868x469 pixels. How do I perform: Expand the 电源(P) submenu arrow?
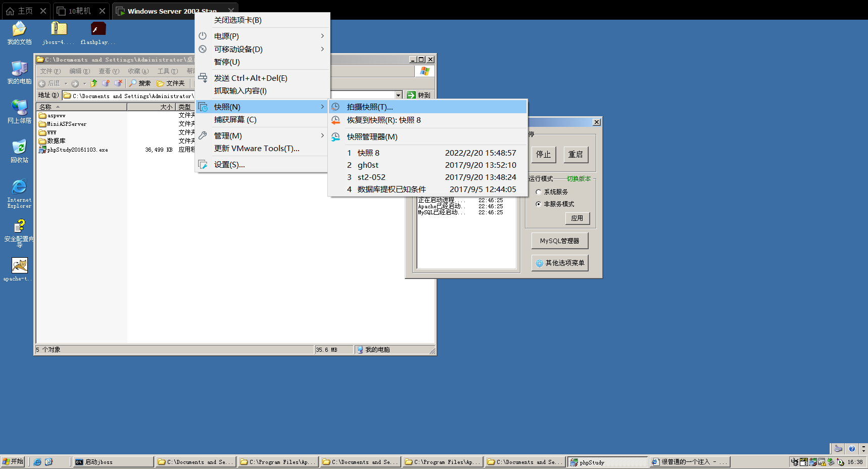[x=322, y=36]
